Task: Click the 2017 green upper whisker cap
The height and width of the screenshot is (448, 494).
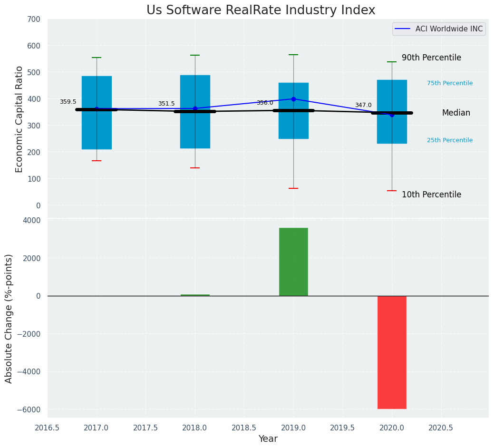Action: (x=97, y=58)
